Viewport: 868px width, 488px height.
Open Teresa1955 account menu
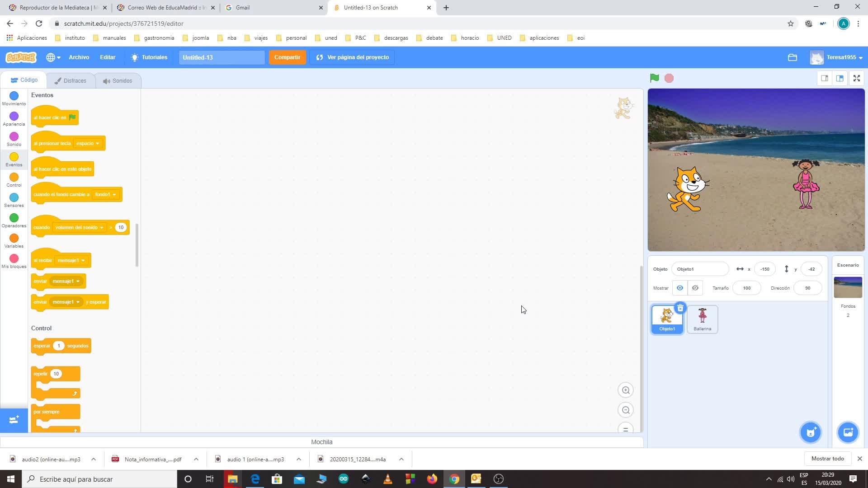coord(844,57)
